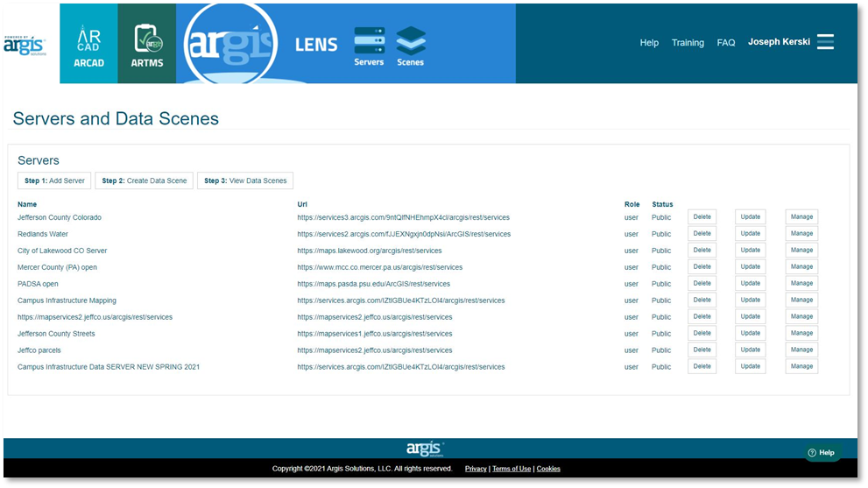Open Training in the top navigation
The height and width of the screenshot is (488, 868).
pos(688,43)
